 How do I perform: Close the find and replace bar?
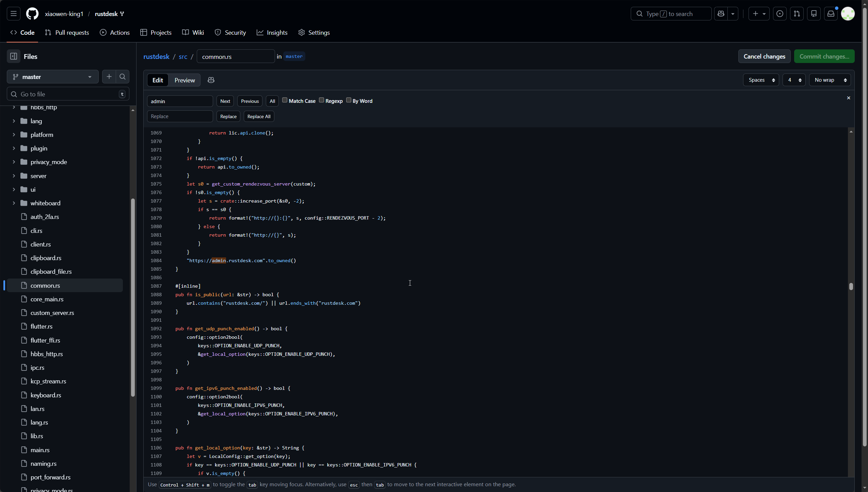pos(849,98)
